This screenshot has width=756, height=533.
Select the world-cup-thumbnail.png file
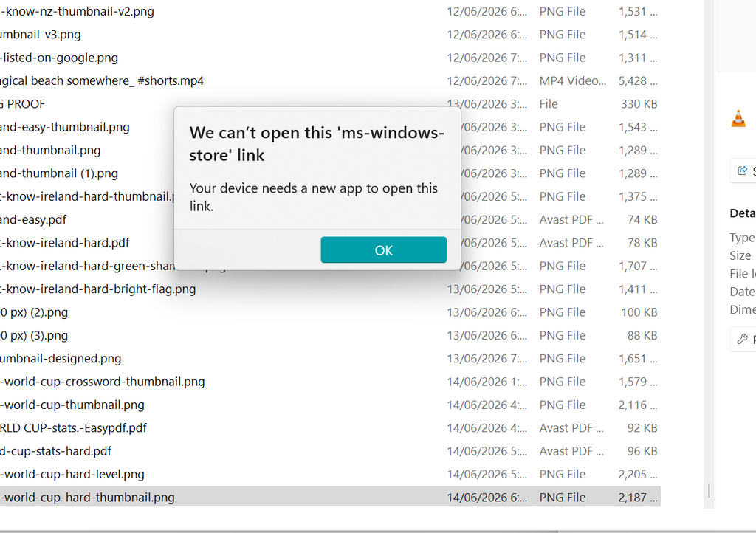(330, 405)
